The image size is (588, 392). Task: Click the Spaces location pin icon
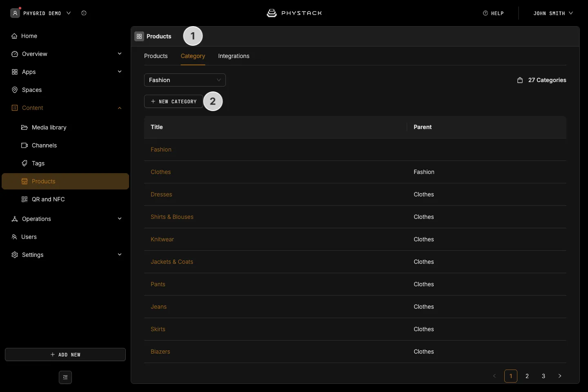click(x=15, y=90)
